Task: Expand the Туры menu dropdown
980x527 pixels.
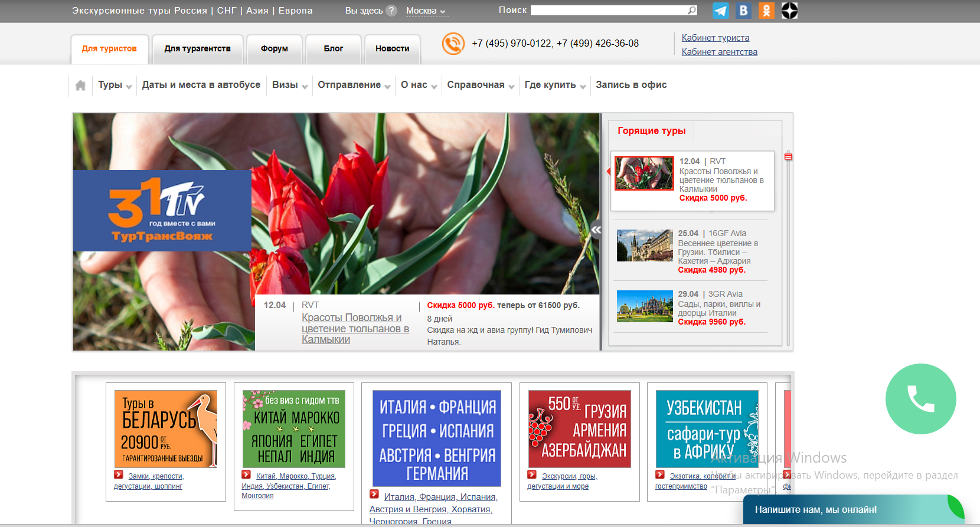Action: [115, 85]
